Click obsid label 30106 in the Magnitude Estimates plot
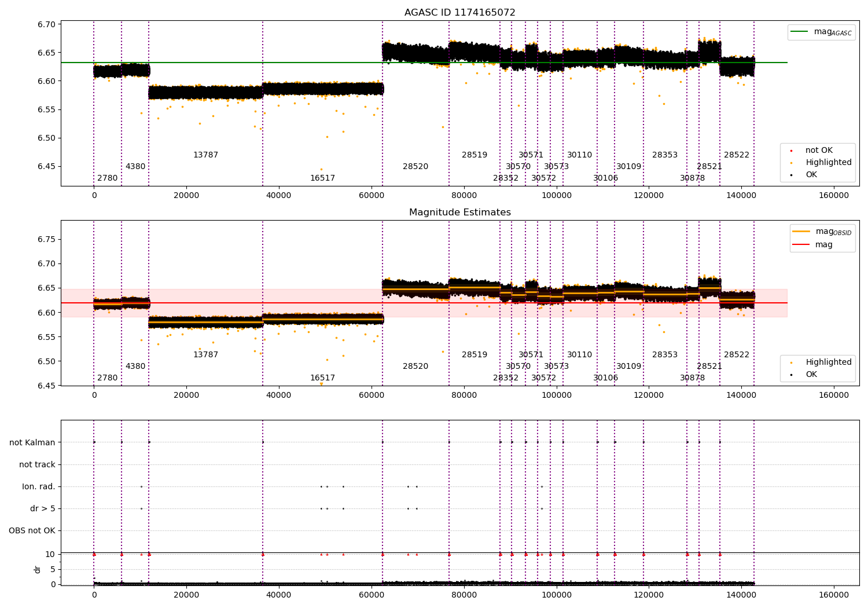Image resolution: width=868 pixels, height=608 pixels. click(605, 378)
